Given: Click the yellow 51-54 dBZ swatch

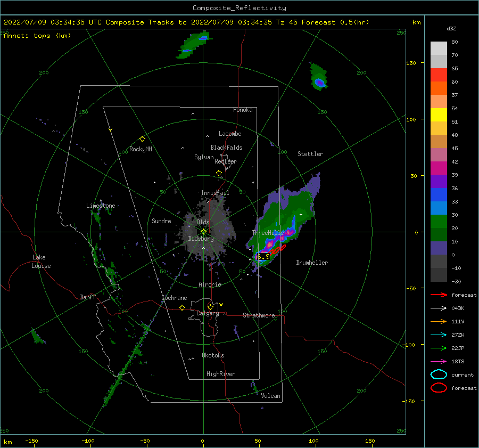Looking at the screenshot, I should [439, 115].
